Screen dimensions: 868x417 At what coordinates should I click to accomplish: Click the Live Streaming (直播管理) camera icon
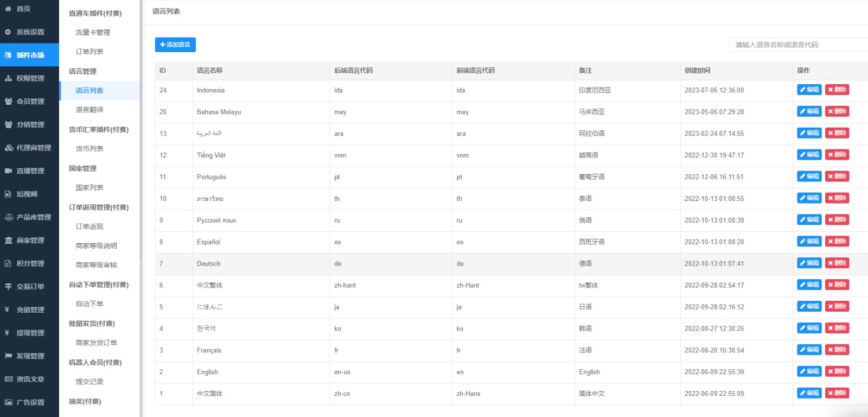[8, 170]
